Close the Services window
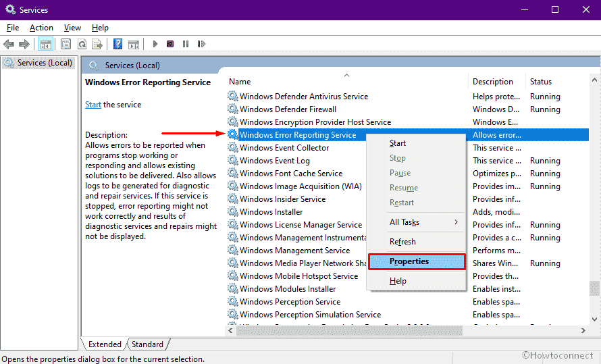Viewport: 601px width, 364px height. tap(585, 9)
